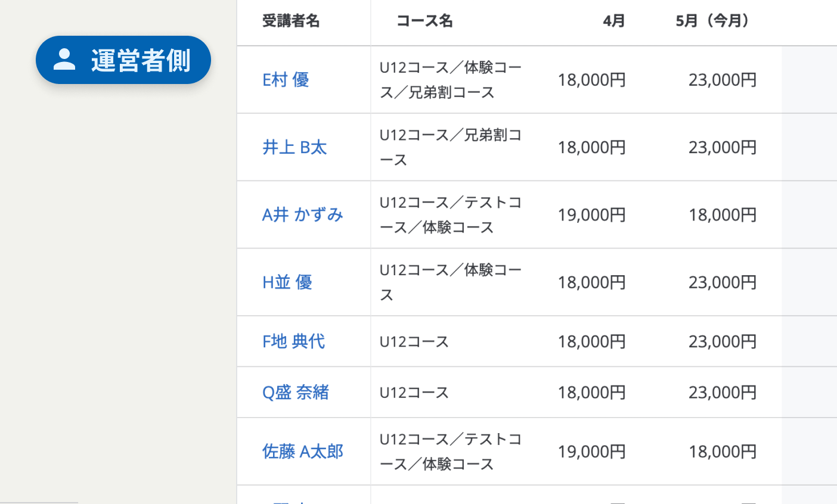Click the course cell in 井上 B太's row

(450, 147)
